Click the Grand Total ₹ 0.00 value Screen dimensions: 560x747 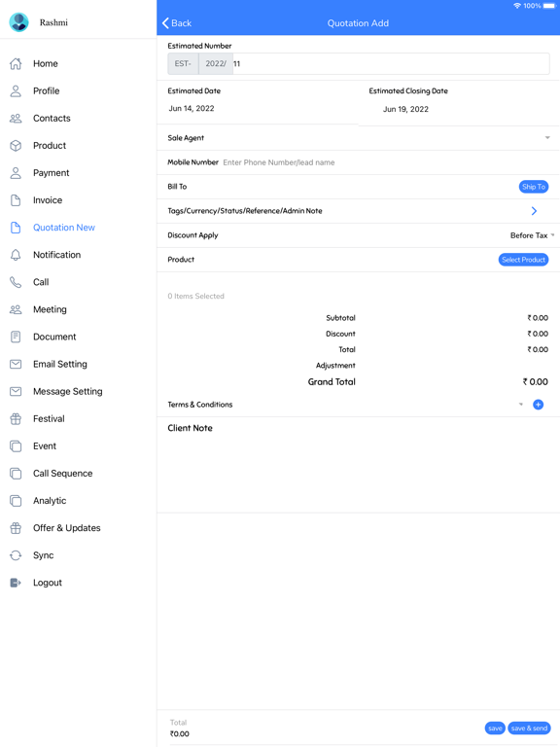[x=535, y=381]
